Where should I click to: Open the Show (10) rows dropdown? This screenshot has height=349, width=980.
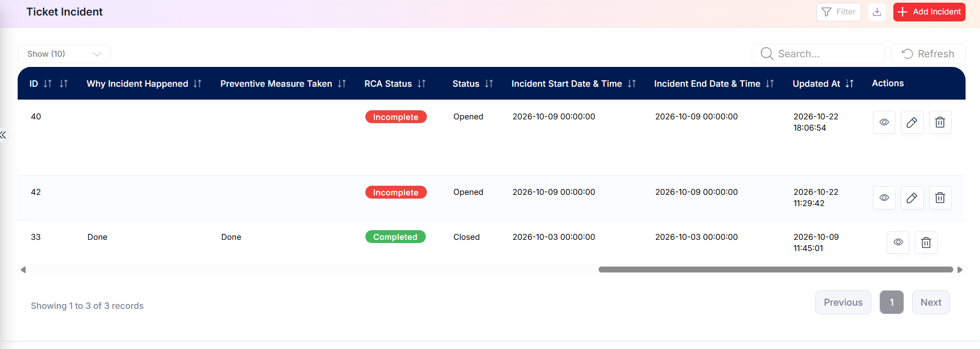64,54
